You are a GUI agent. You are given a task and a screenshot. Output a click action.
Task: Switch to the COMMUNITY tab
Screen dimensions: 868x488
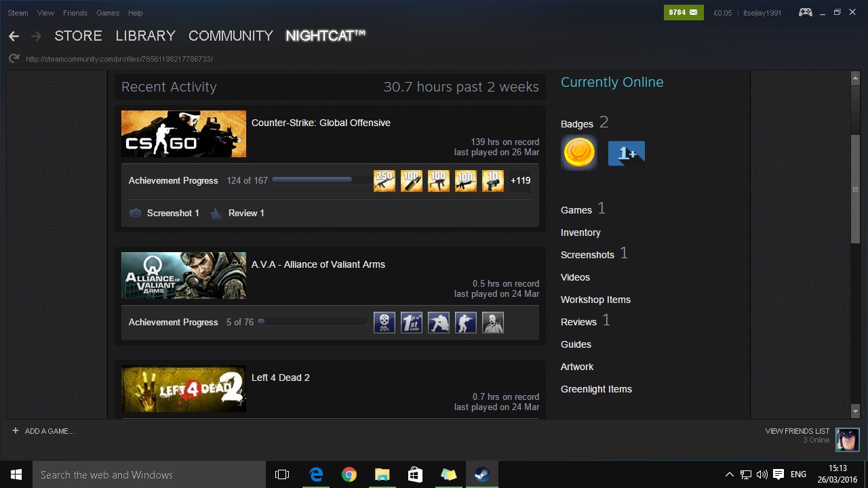point(231,36)
